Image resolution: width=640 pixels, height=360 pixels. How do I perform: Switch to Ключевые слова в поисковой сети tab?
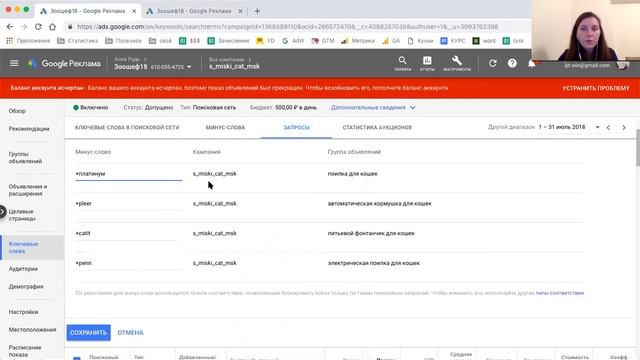[127, 127]
